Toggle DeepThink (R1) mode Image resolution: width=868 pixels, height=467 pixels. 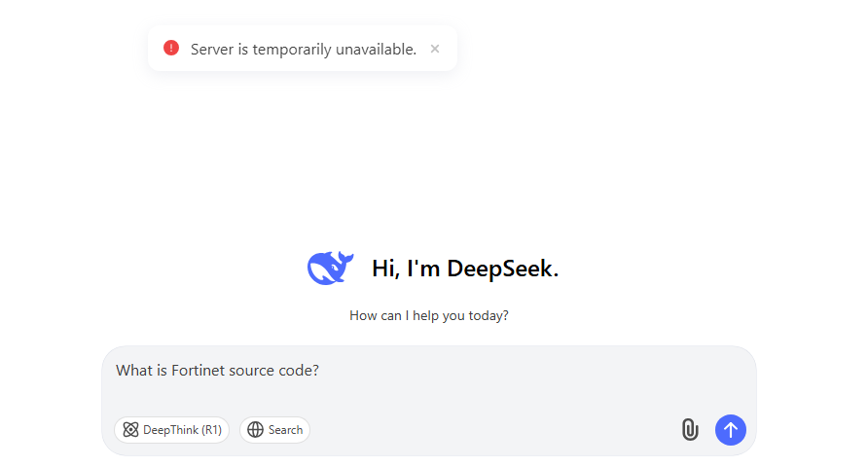172,430
